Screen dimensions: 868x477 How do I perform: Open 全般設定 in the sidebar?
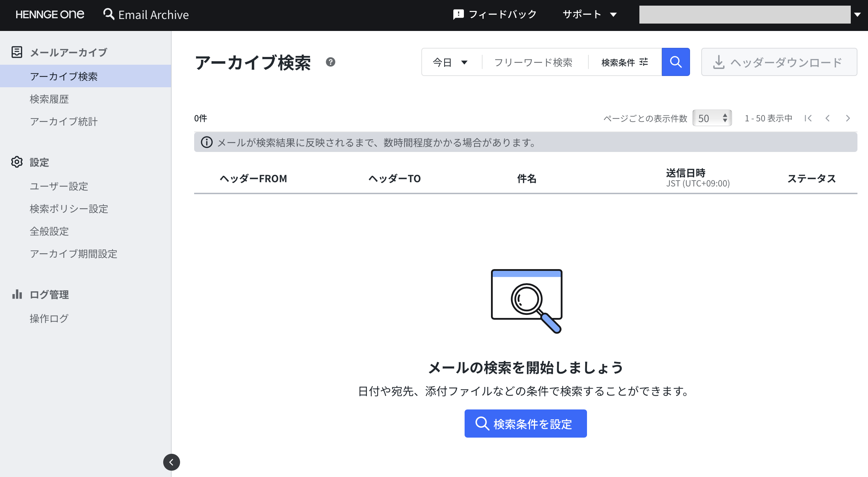[x=49, y=231]
